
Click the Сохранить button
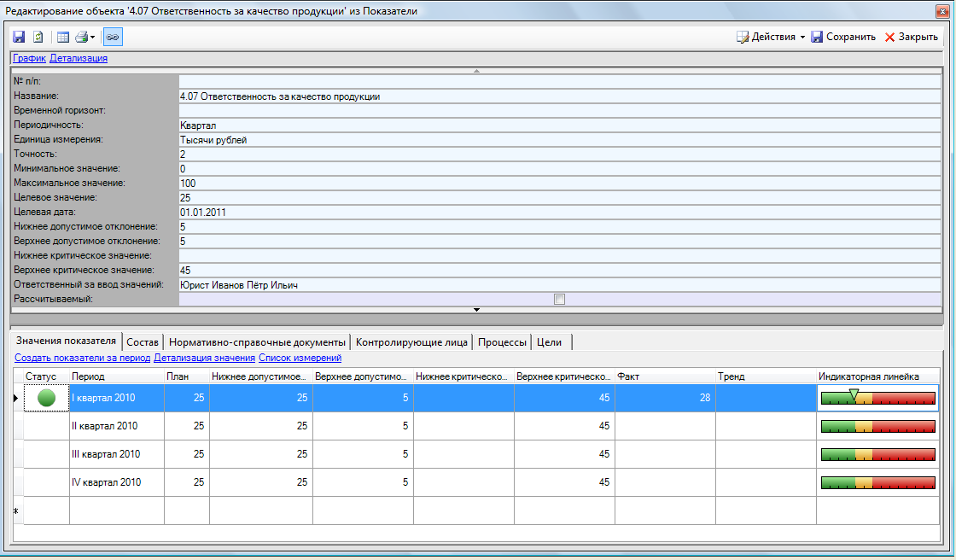(x=843, y=37)
